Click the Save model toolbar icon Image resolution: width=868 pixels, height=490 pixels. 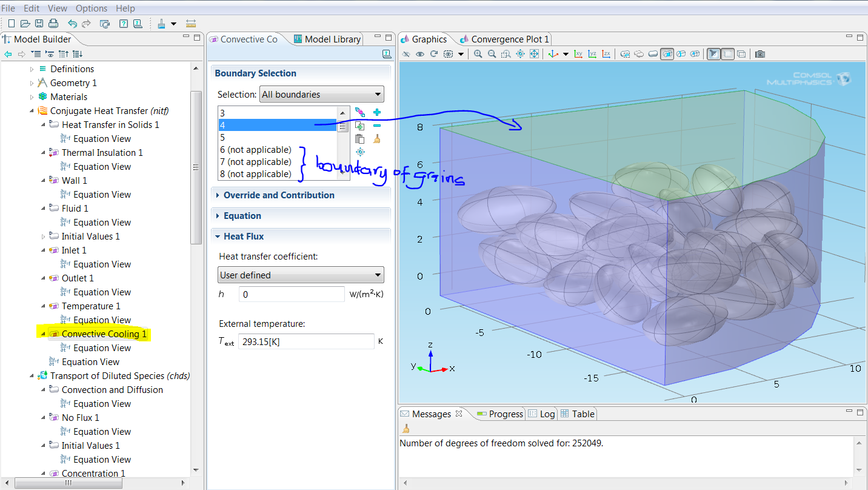coord(39,24)
